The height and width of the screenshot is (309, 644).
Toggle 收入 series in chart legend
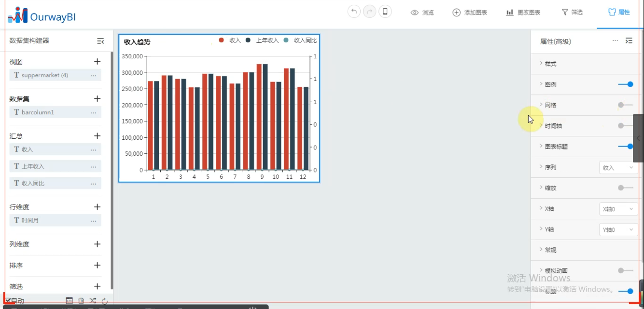(x=230, y=40)
